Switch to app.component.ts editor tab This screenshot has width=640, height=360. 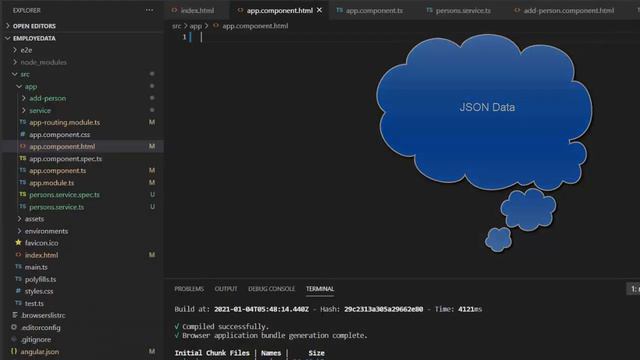pyautogui.click(x=374, y=11)
